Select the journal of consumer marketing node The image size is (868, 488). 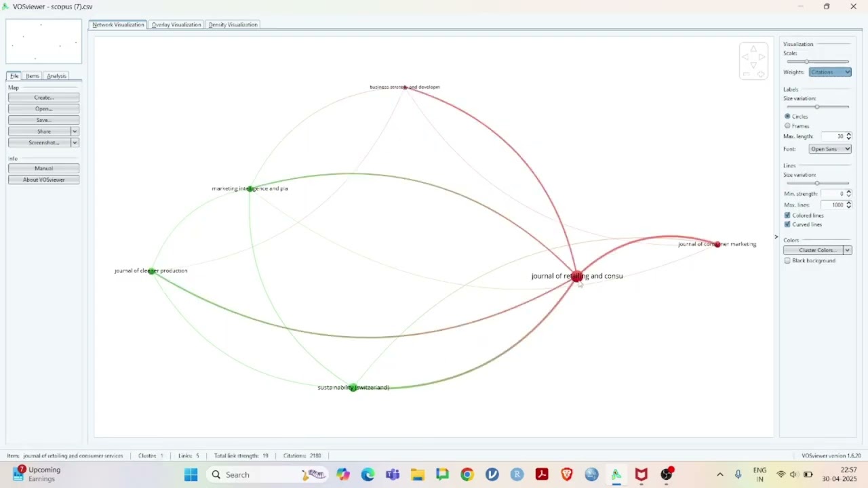[717, 244]
